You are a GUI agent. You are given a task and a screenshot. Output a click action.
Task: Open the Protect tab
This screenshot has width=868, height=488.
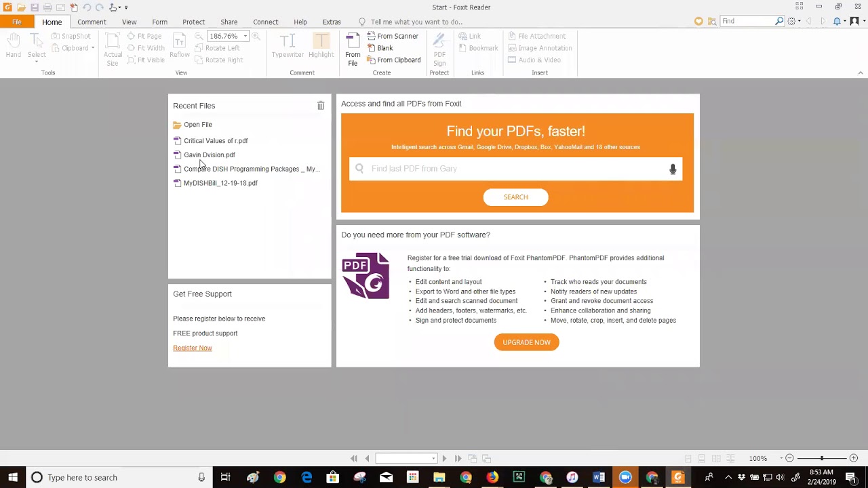[x=194, y=22]
